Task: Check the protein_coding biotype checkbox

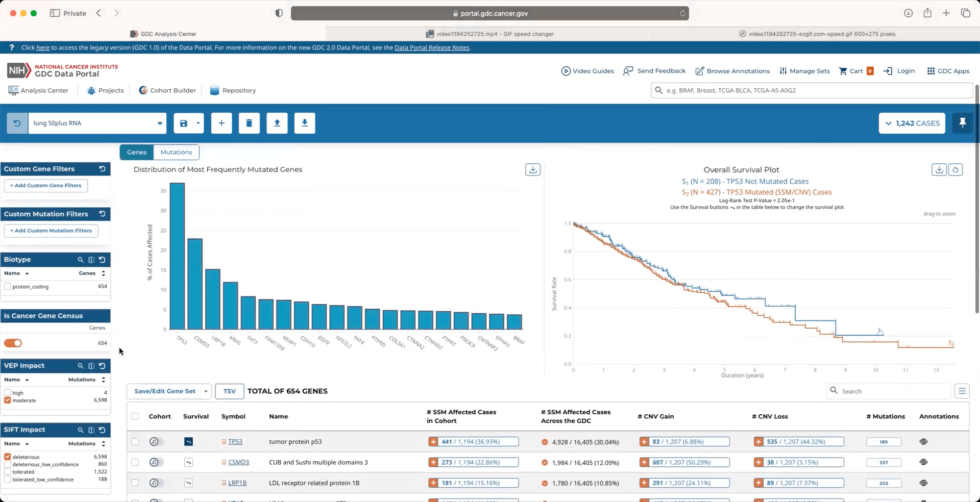Action: pos(8,287)
